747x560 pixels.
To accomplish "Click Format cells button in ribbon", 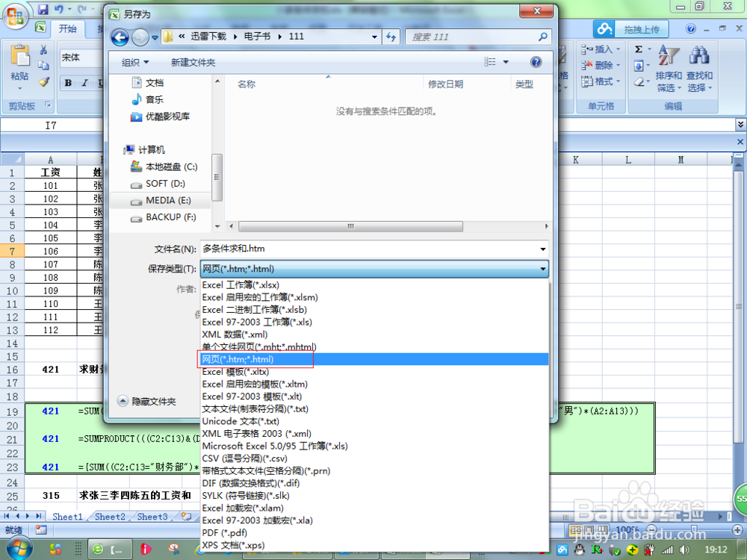I will click(x=601, y=81).
